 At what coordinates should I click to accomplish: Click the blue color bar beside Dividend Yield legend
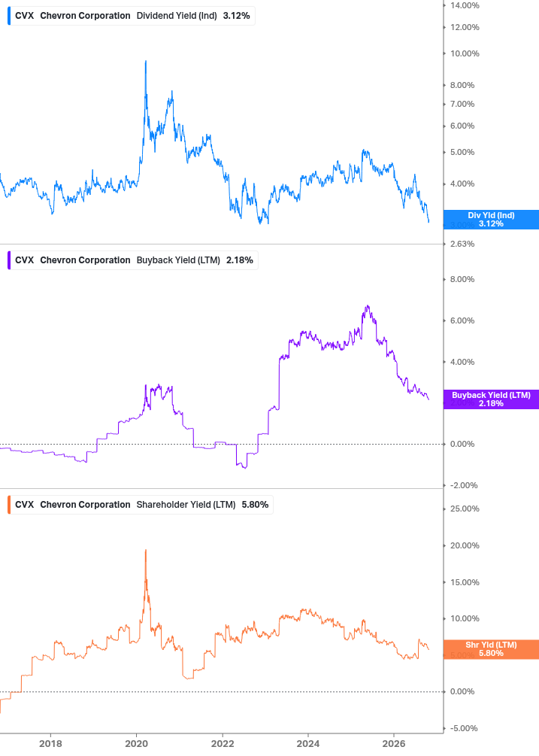coord(9,16)
